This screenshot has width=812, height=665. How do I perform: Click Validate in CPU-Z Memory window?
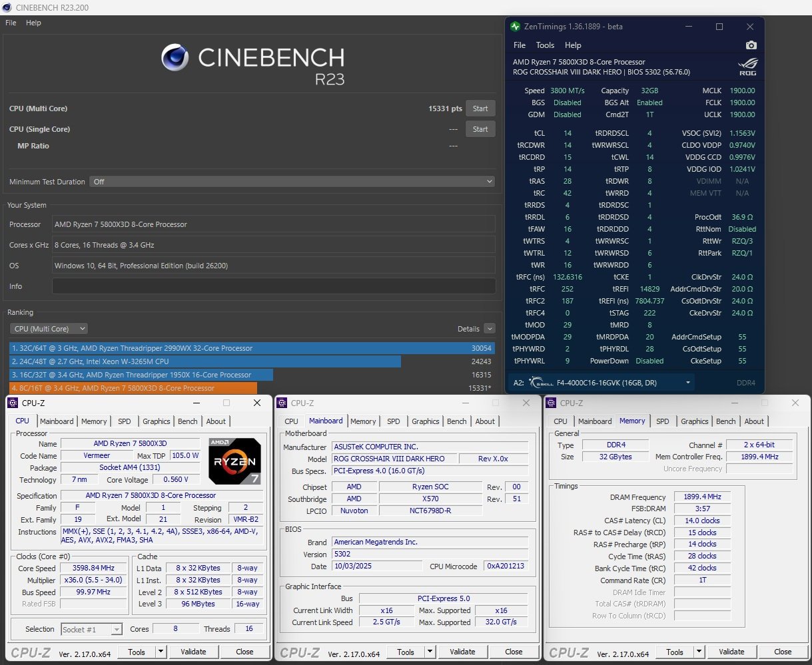[731, 652]
